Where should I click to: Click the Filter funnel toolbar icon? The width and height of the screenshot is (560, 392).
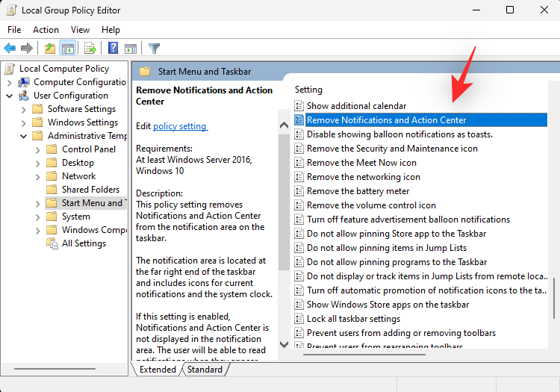pyautogui.click(x=154, y=48)
